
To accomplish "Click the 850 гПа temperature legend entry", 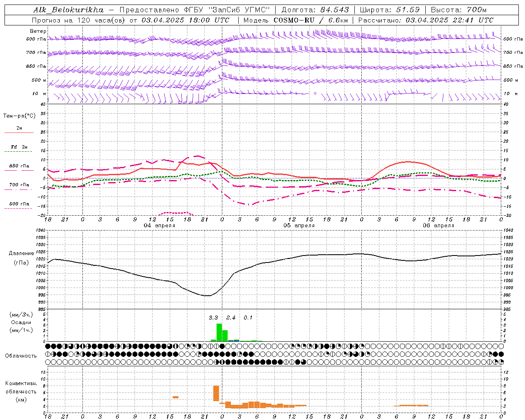I will (x=19, y=166).
